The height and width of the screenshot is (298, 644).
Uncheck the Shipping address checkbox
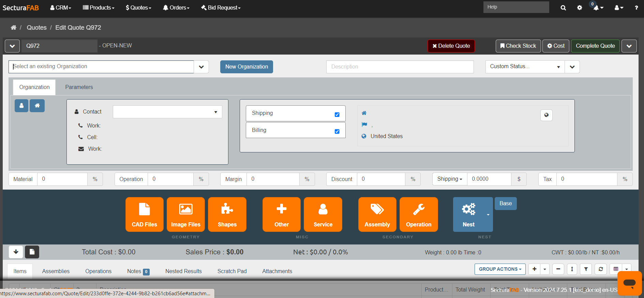point(337,115)
